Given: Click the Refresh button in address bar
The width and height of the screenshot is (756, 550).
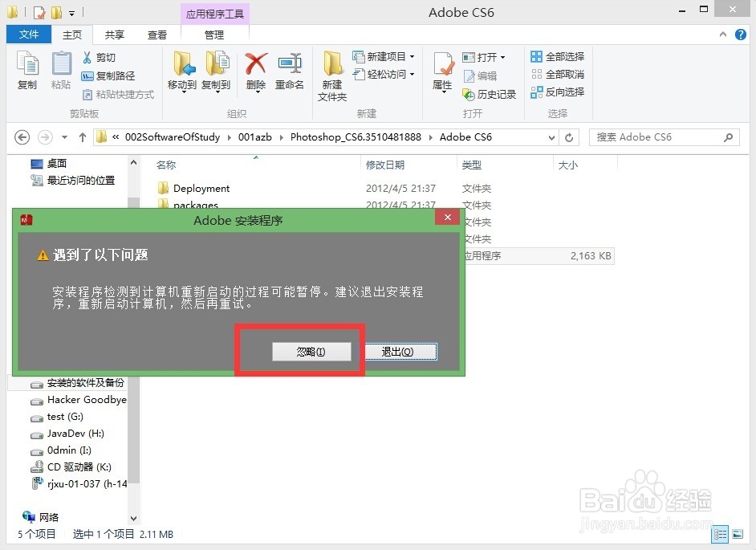Looking at the screenshot, I should click(x=569, y=137).
